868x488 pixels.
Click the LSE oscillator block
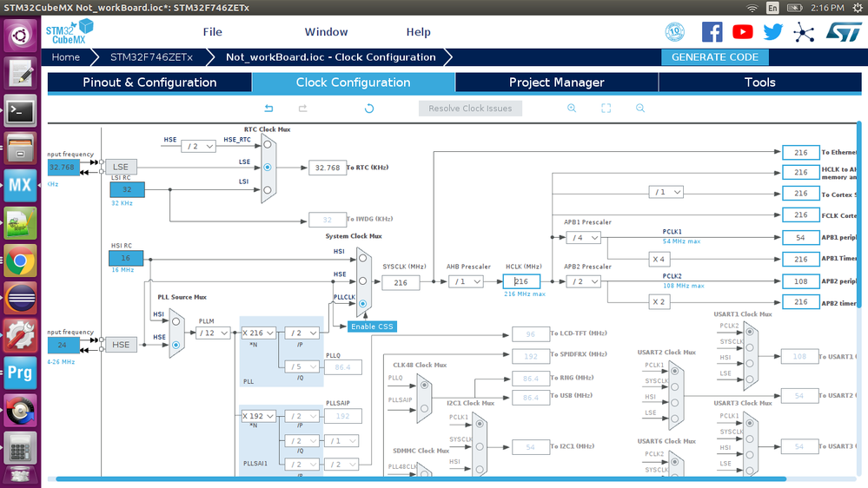[x=121, y=167]
